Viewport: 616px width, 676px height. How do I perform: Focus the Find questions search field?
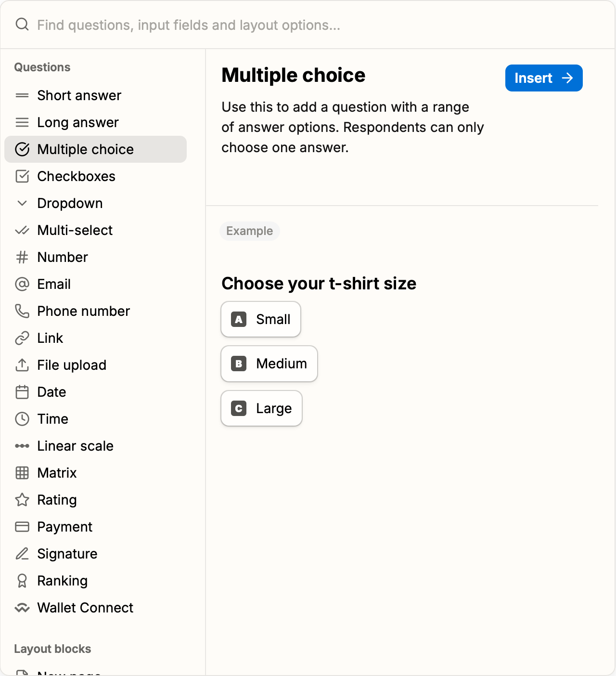click(189, 25)
